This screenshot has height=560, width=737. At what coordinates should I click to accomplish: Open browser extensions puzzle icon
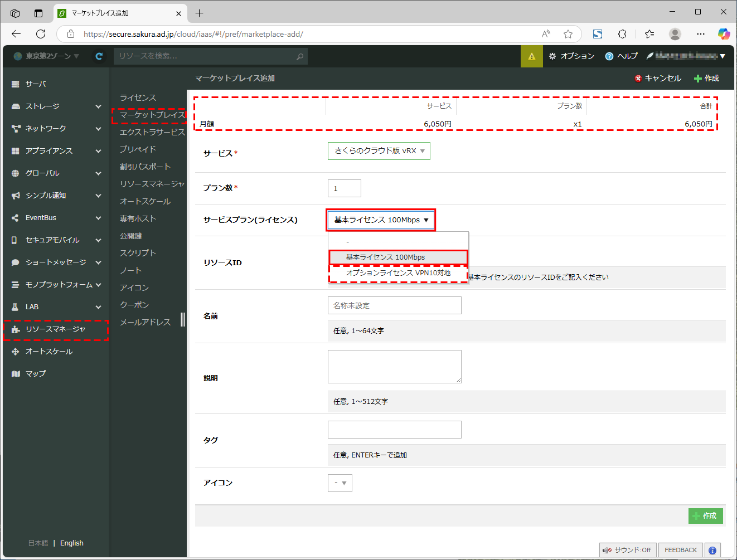tap(623, 34)
